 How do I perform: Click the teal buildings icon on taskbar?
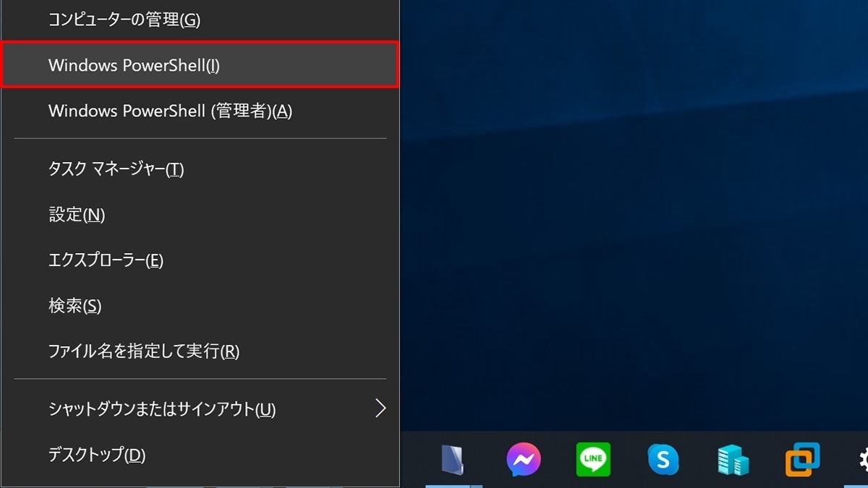(x=733, y=460)
